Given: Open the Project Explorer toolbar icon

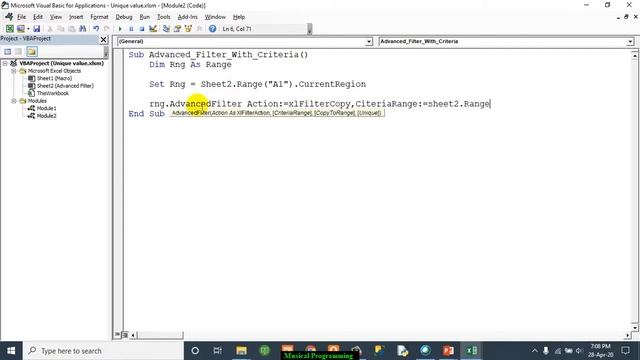Looking at the screenshot, I should click(166, 29).
